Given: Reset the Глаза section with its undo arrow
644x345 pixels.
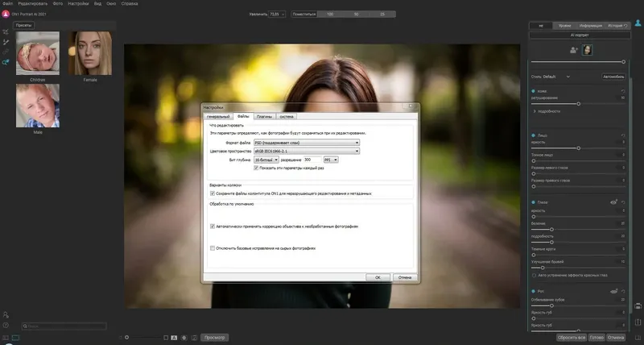Looking at the screenshot, I should pos(623,202).
